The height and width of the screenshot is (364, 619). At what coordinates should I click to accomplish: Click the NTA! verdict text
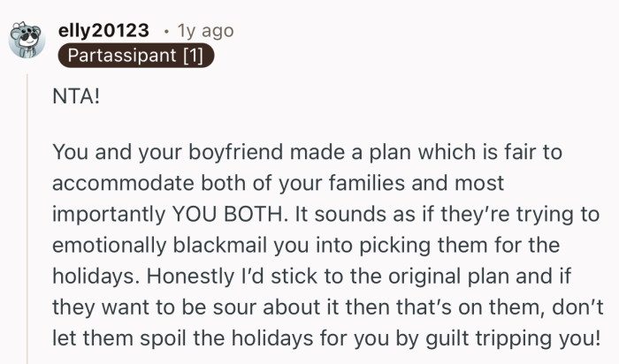tap(76, 95)
